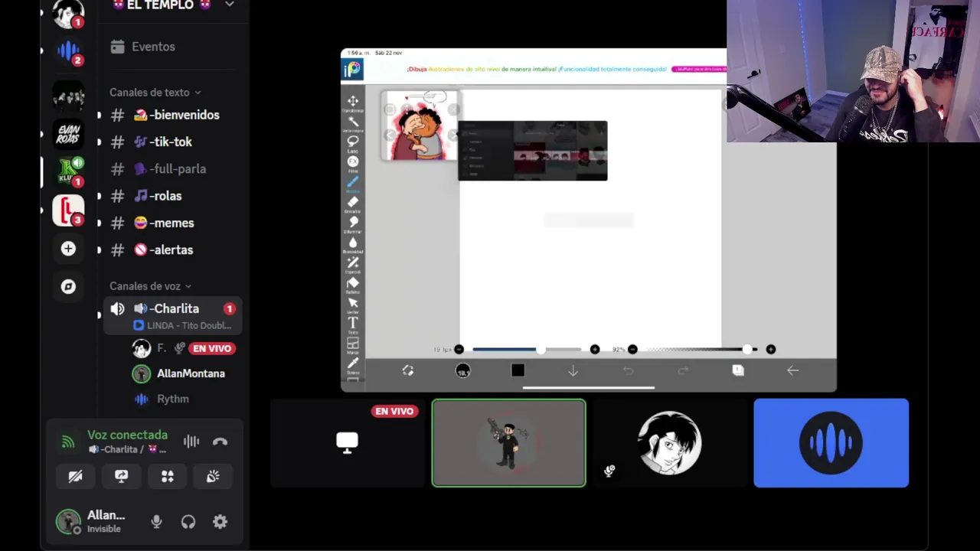The height and width of the screenshot is (551, 980).
Task: Increase opacity with plus button
Action: (771, 350)
